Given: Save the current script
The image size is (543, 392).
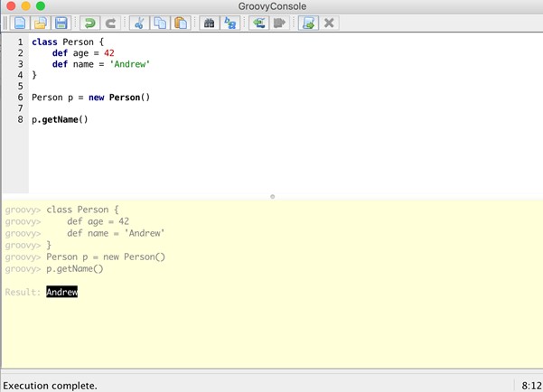Looking at the screenshot, I should [x=61, y=23].
